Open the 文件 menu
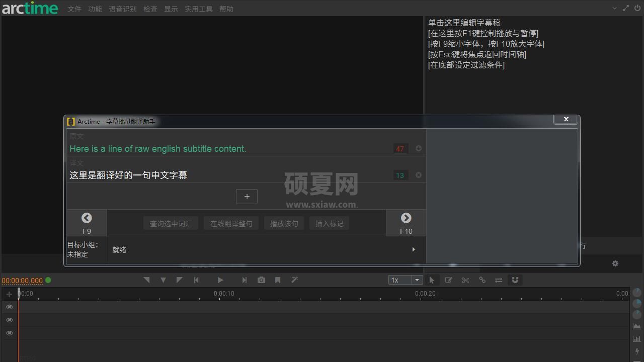The image size is (644, 362). (74, 9)
